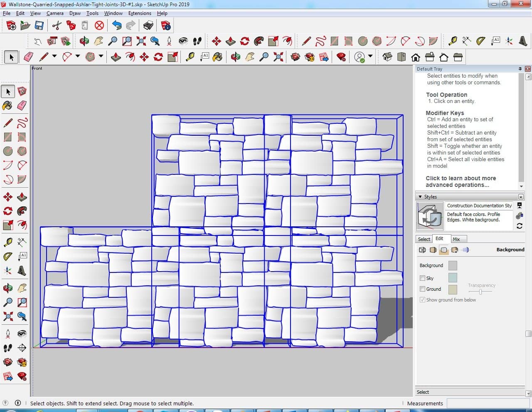This screenshot has height=412, width=532.
Task: Switch to the Mix tab
Action: (x=456, y=239)
